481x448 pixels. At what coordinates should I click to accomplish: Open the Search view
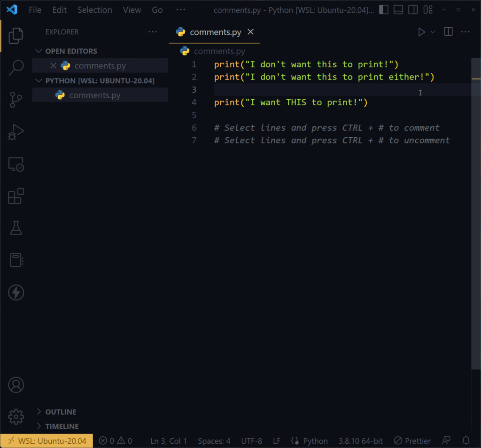coord(16,68)
